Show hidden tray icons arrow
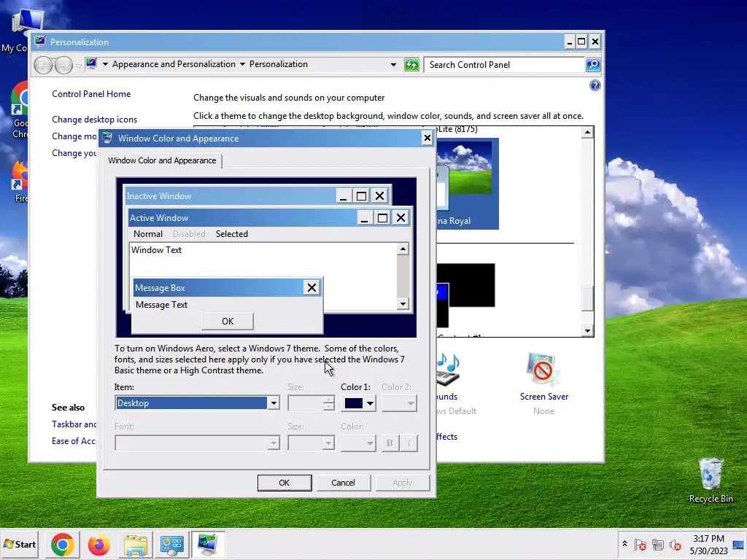This screenshot has height=560, width=747. (624, 544)
